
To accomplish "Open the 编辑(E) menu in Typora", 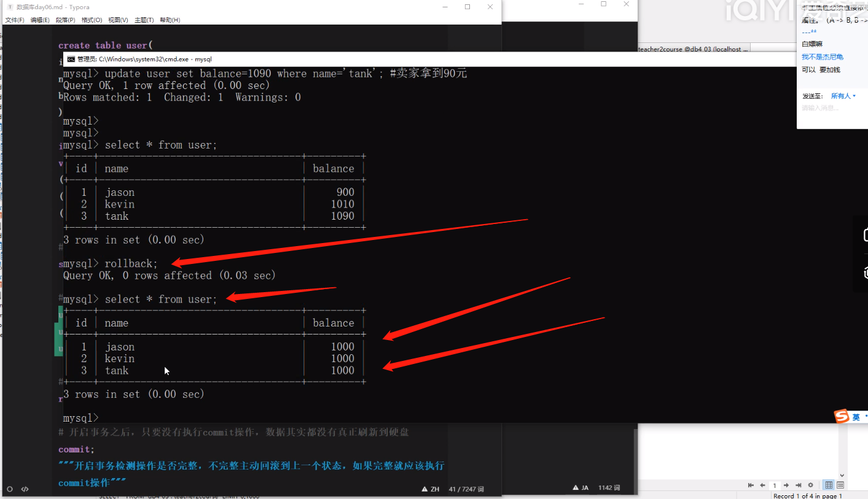I will click(41, 20).
